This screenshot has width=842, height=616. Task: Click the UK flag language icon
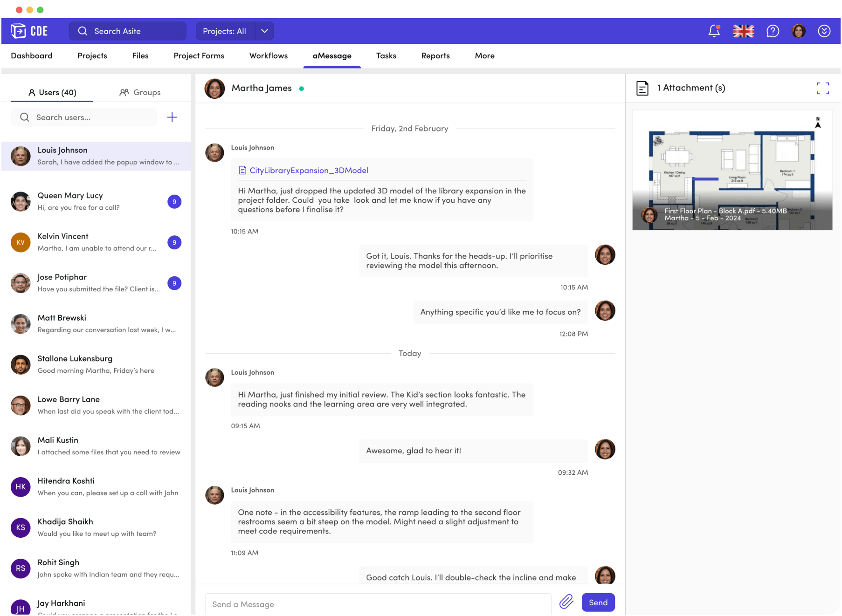point(743,31)
